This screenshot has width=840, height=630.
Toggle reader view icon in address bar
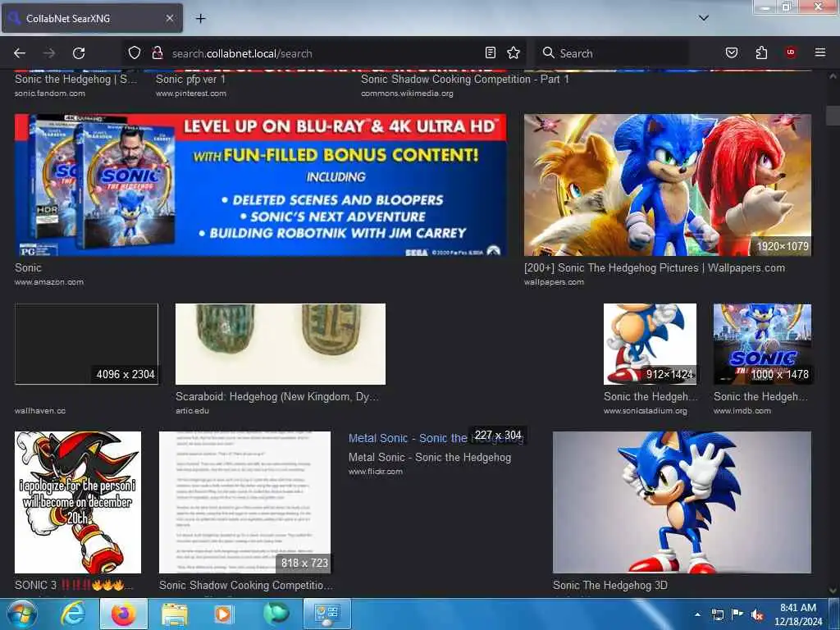tap(491, 52)
